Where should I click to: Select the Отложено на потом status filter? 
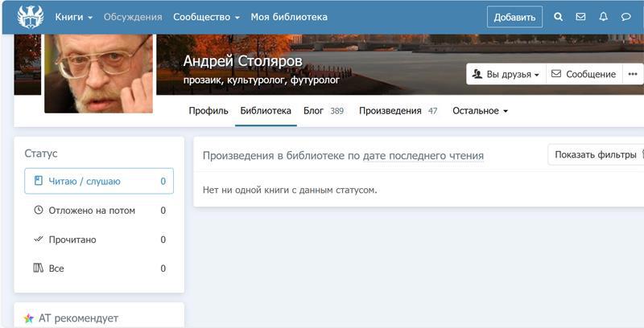click(x=99, y=211)
